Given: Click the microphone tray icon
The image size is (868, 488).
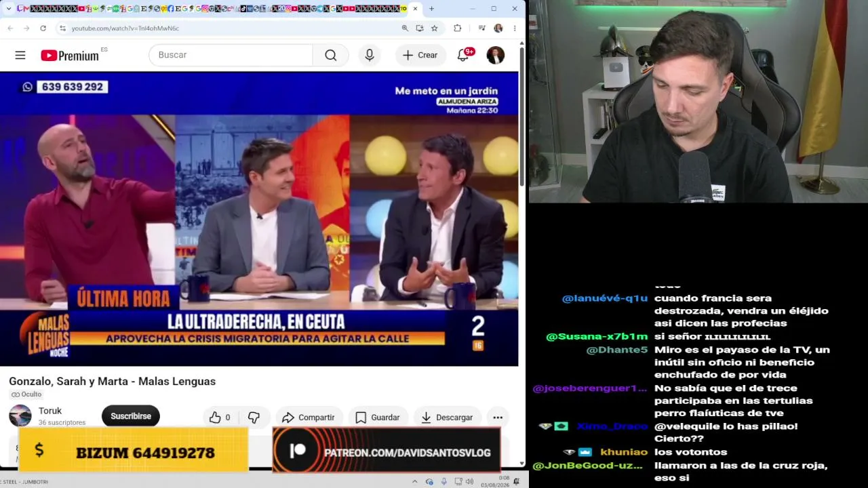Looking at the screenshot, I should [x=444, y=481].
